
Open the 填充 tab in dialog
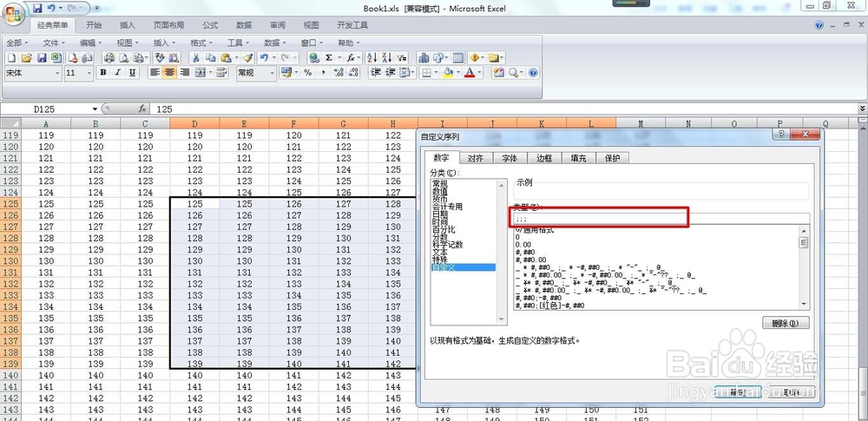coord(578,158)
